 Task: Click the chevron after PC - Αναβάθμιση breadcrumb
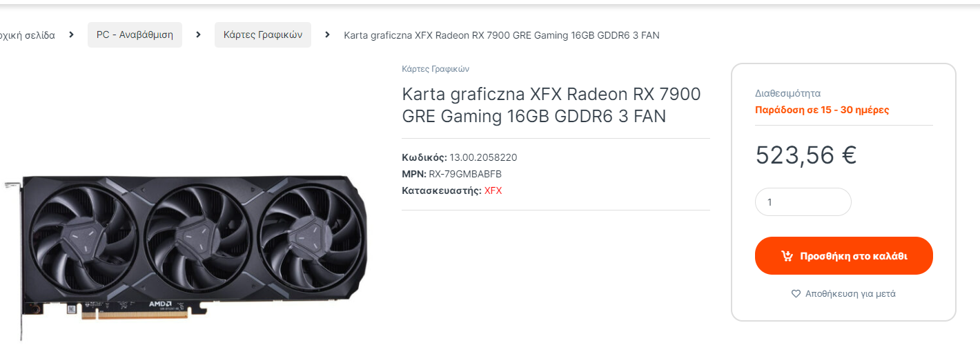(x=198, y=35)
